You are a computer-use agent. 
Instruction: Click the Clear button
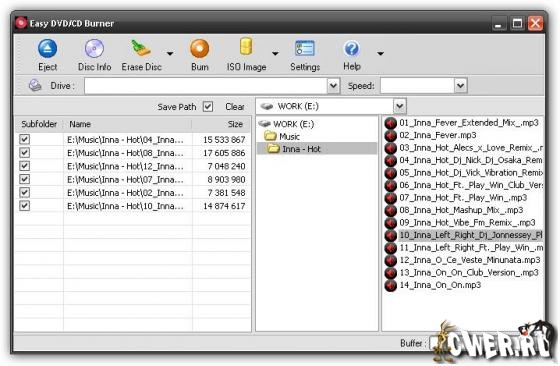(235, 107)
